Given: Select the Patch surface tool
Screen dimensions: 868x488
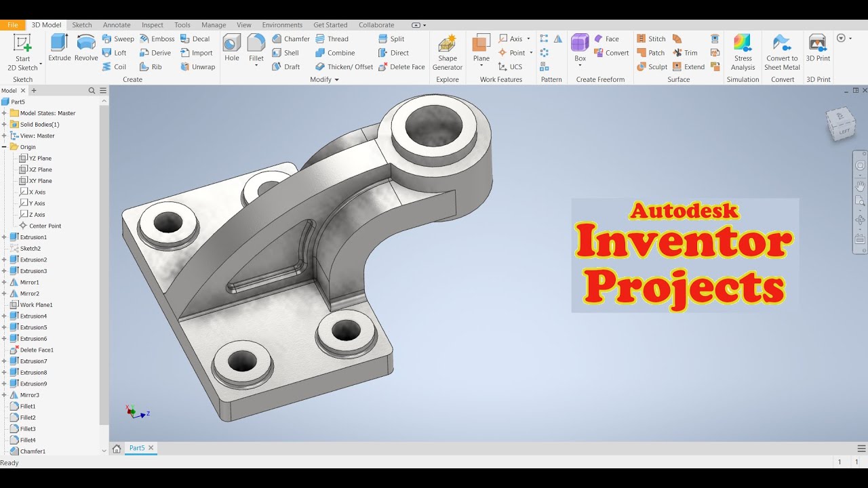Looking at the screenshot, I should point(651,53).
